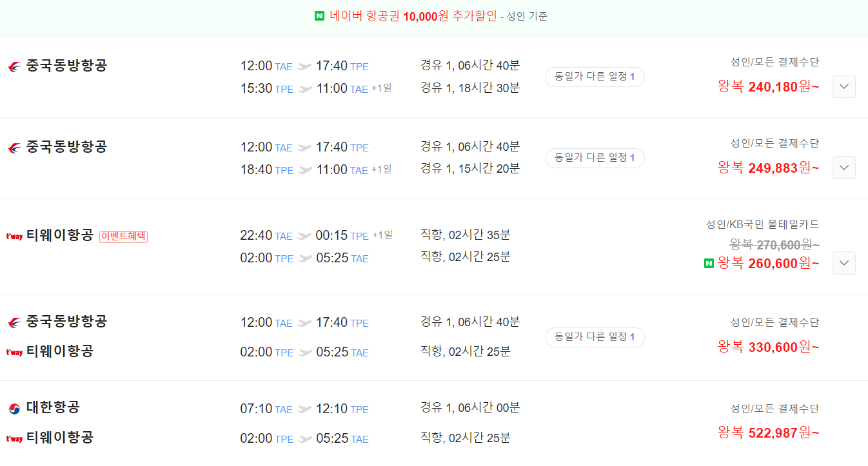868x466 pixels.
Task: Click the China Eastern Airlines logo on first result
Action: (14, 66)
